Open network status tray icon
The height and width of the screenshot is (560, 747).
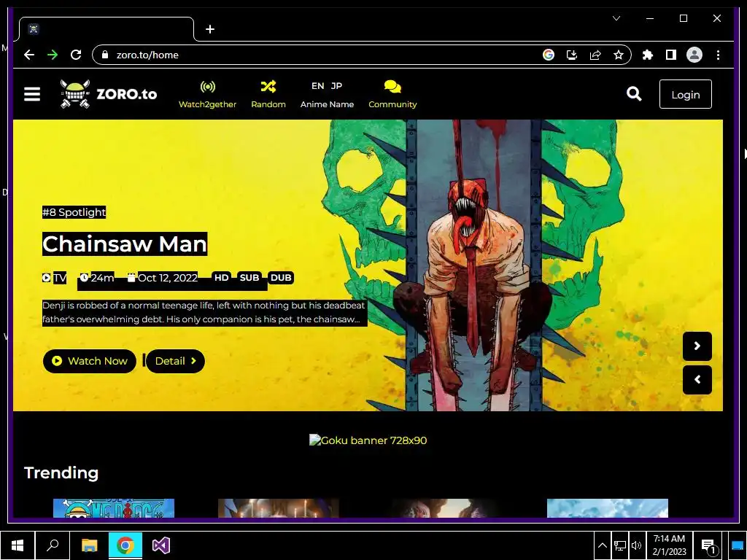(620, 545)
